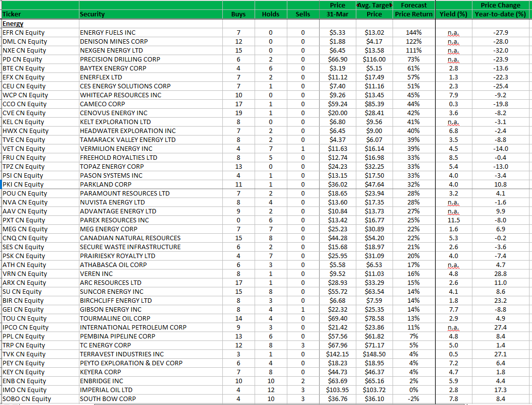Screen dimensions: 532x405
Task: Select the Buys column header
Action: pos(239,14)
